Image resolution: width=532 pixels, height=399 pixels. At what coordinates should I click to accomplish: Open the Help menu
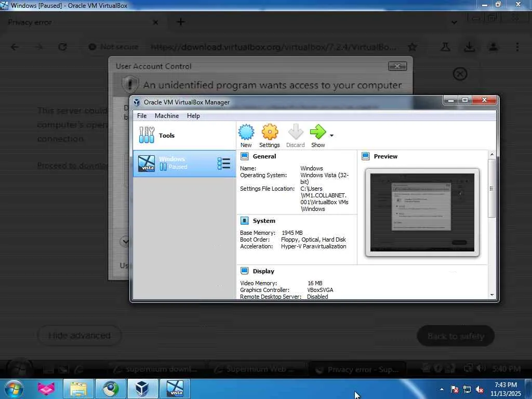tap(193, 116)
